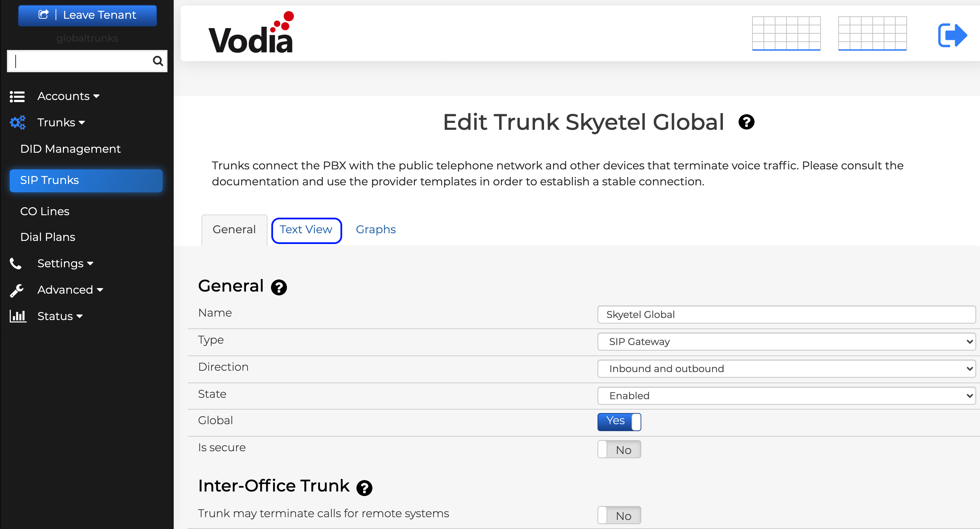Click the Vodia logo
This screenshot has width=980, height=529.
(x=251, y=33)
